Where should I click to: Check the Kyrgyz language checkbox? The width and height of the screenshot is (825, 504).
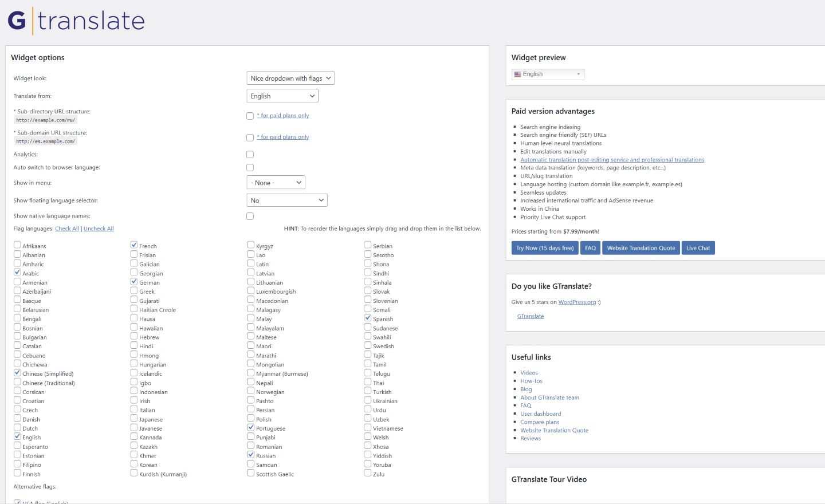(x=251, y=245)
